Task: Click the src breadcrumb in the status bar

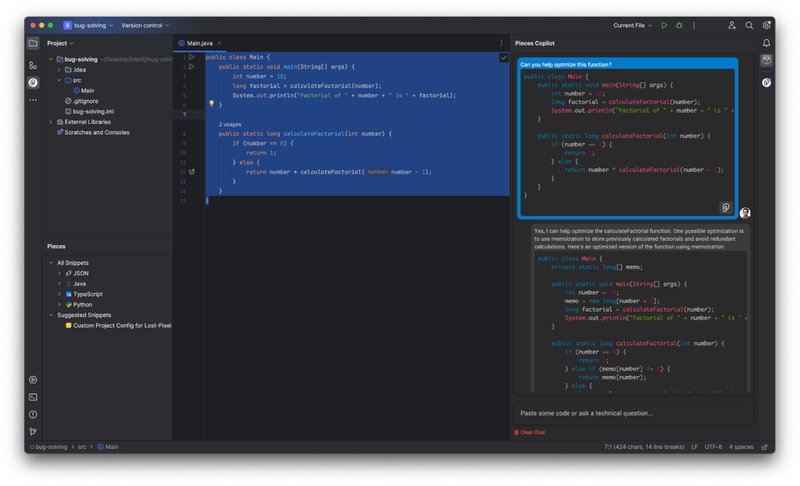Action: point(82,447)
